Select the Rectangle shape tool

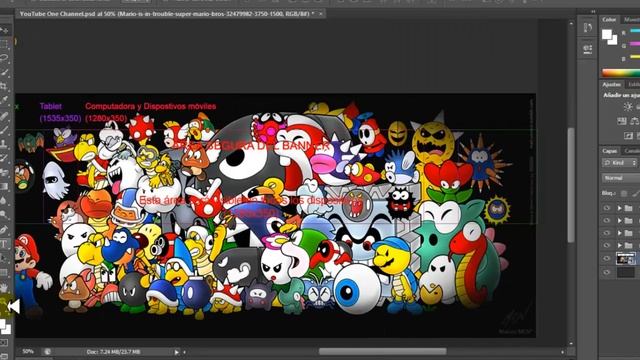pos(5,272)
